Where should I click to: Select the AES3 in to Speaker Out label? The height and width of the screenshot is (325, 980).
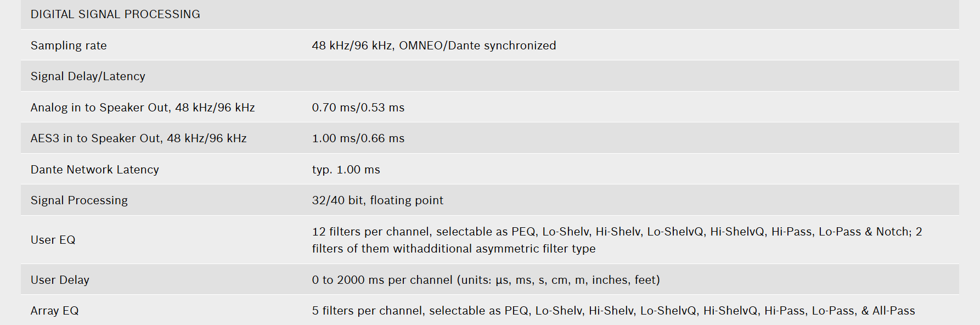click(x=139, y=138)
